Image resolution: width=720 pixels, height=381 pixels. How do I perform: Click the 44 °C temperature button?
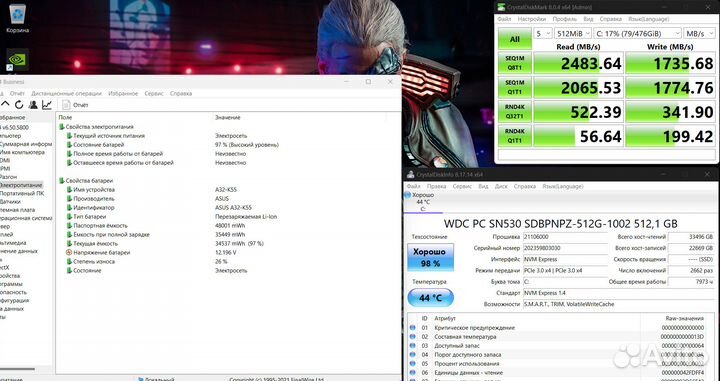(x=430, y=298)
